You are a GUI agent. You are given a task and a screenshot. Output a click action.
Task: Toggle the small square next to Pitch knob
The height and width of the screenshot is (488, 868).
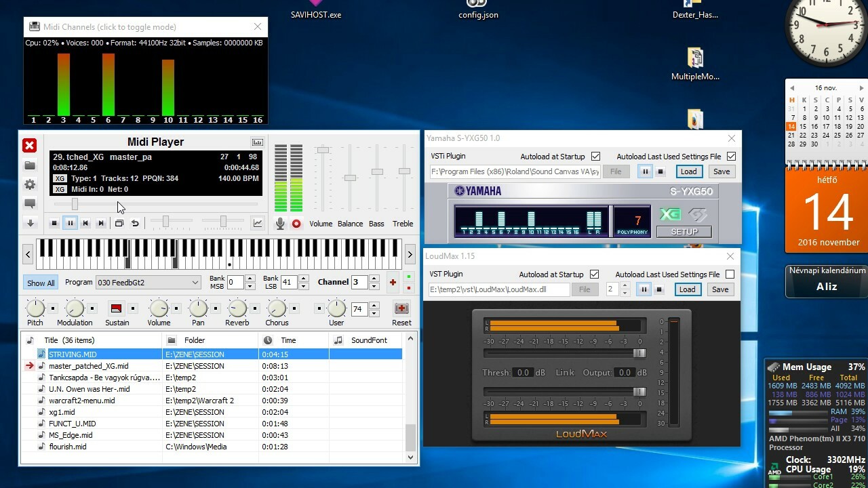click(x=53, y=308)
